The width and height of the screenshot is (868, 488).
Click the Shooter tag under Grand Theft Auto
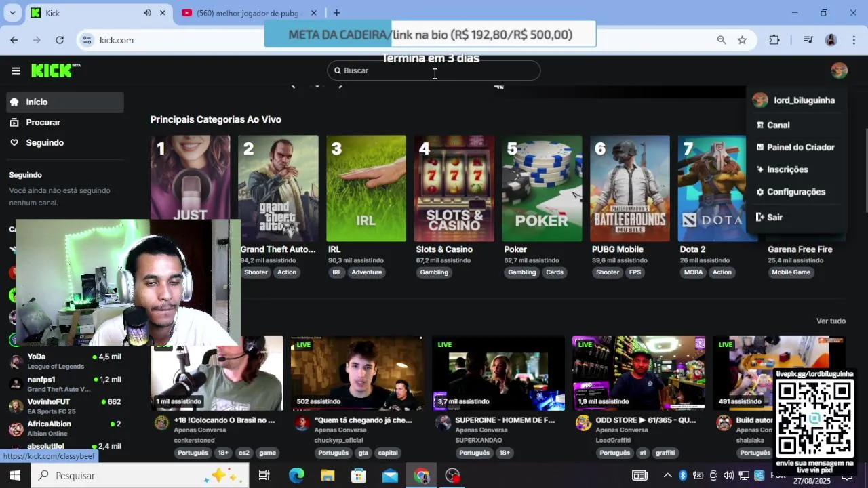(256, 272)
